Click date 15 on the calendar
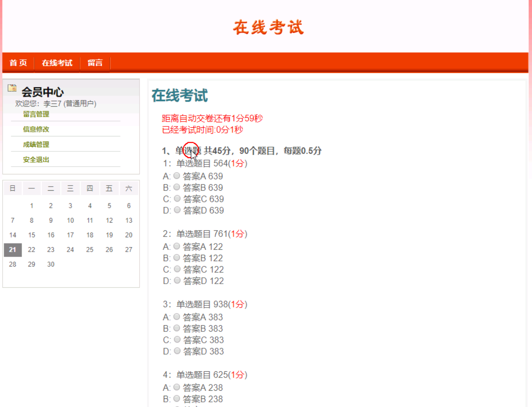This screenshot has height=407, width=532. click(31, 235)
